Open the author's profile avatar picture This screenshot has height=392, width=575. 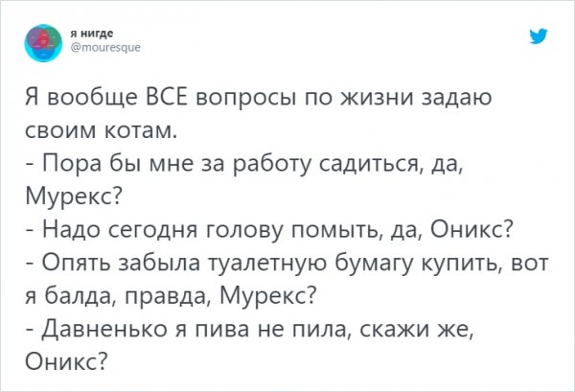pos(44,37)
